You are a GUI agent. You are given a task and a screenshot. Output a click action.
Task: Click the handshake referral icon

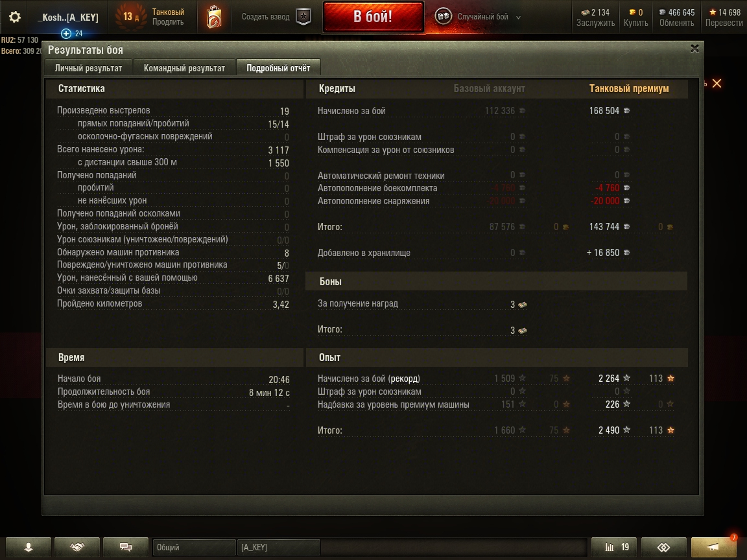[x=77, y=547]
